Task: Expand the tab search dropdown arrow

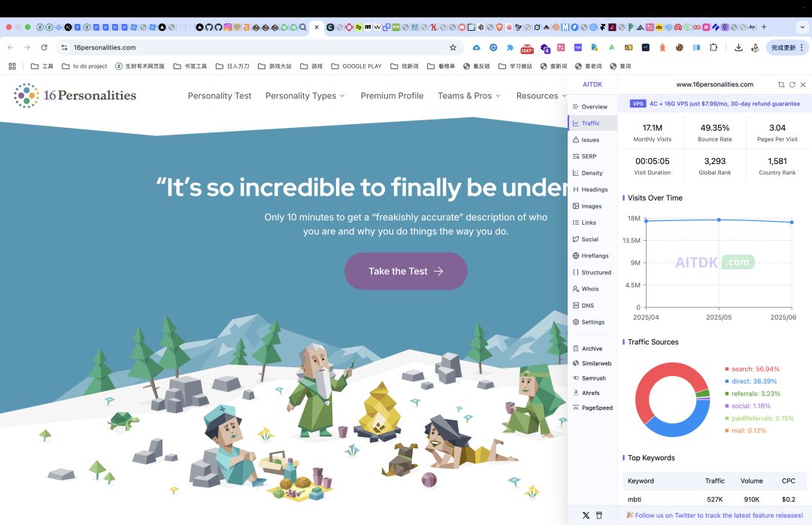Action: click(802, 27)
